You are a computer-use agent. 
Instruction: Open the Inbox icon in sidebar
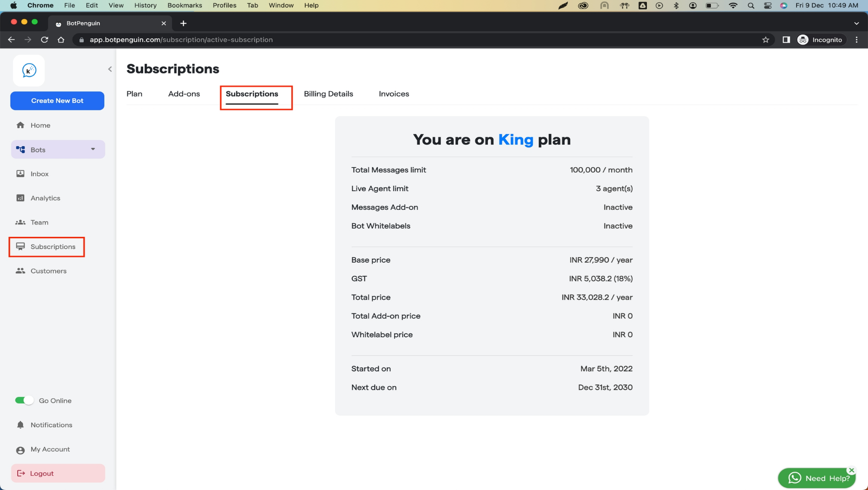click(x=20, y=174)
